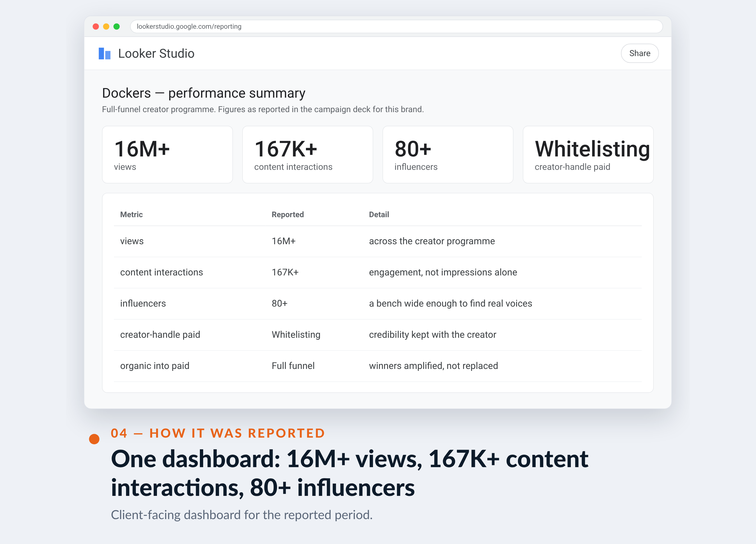
Task: Click the 'One dashboard: 16M+ views' headline
Action: [350, 473]
